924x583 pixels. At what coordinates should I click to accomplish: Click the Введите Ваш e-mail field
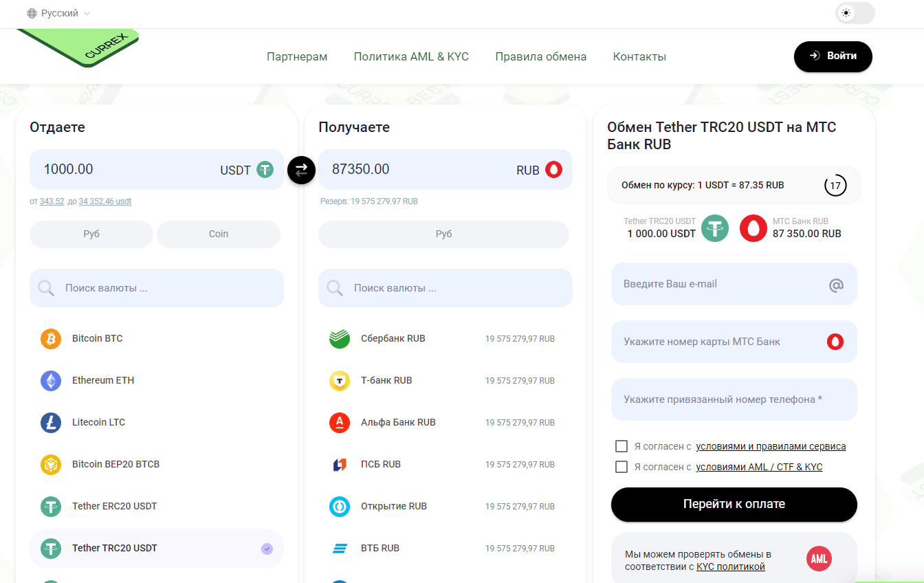coord(734,284)
